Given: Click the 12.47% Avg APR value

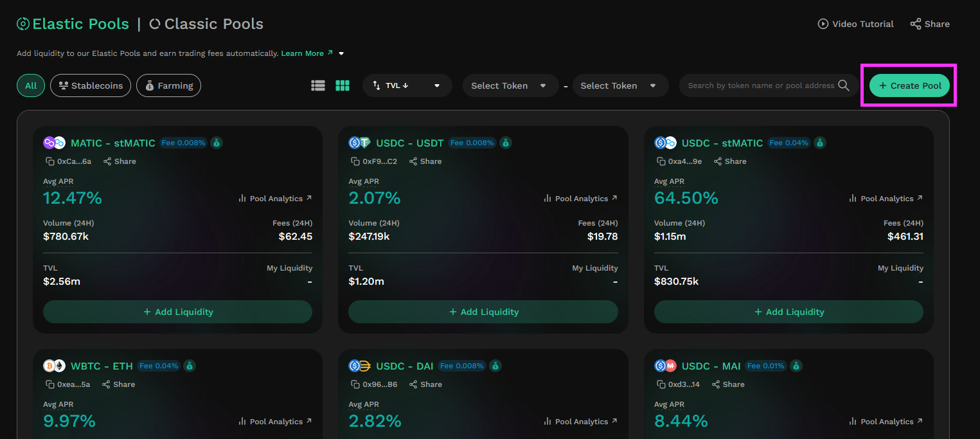Looking at the screenshot, I should pyautogui.click(x=73, y=198).
